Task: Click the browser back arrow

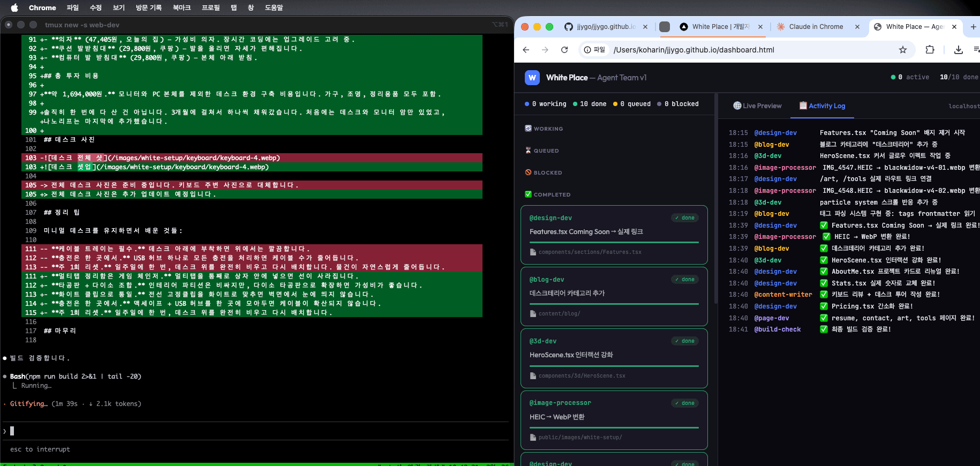Action: (x=526, y=50)
